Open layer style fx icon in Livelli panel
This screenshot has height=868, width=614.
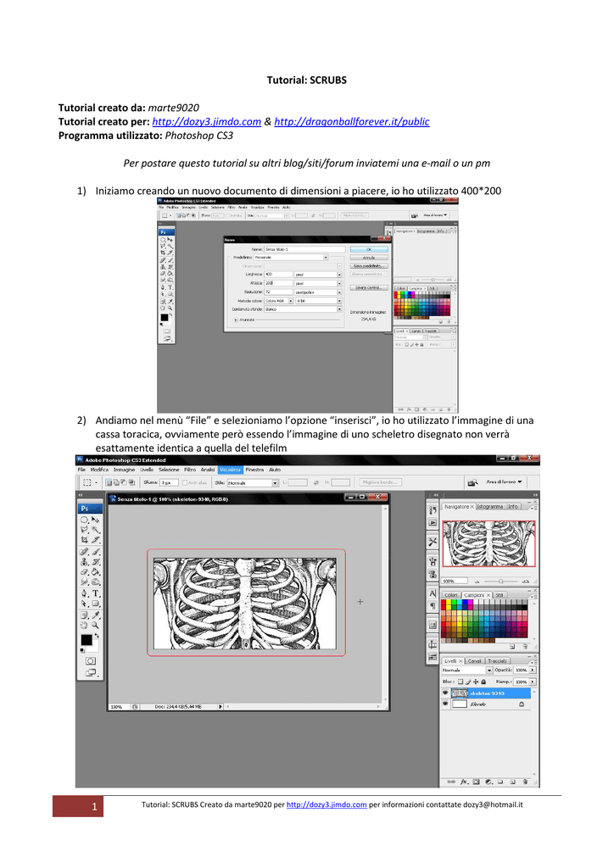pyautogui.click(x=465, y=782)
